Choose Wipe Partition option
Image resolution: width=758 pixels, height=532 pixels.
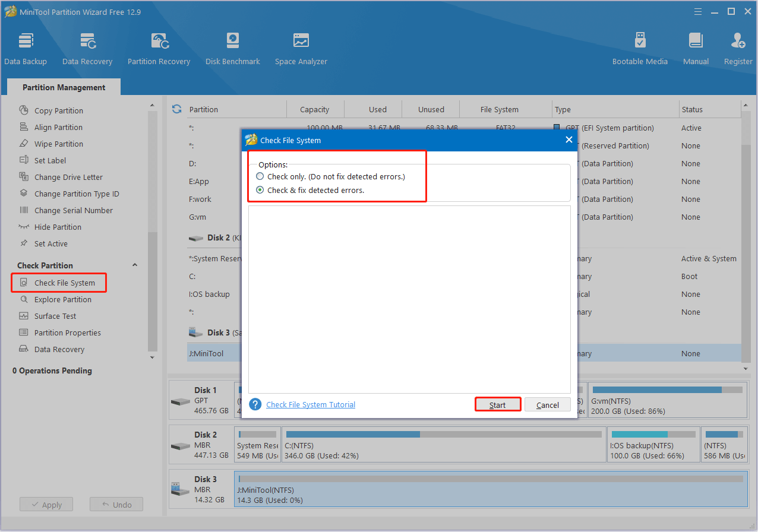tap(59, 144)
